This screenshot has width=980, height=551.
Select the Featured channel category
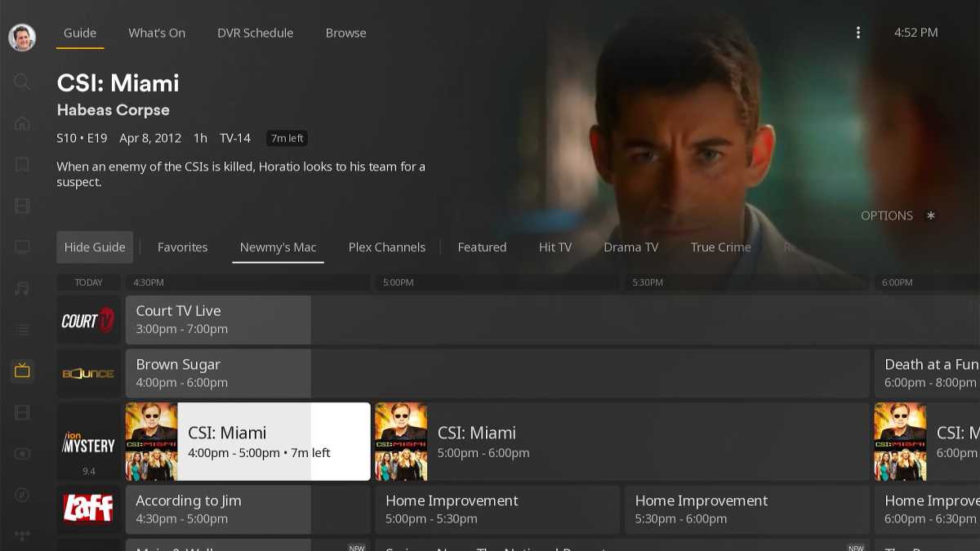coord(482,247)
